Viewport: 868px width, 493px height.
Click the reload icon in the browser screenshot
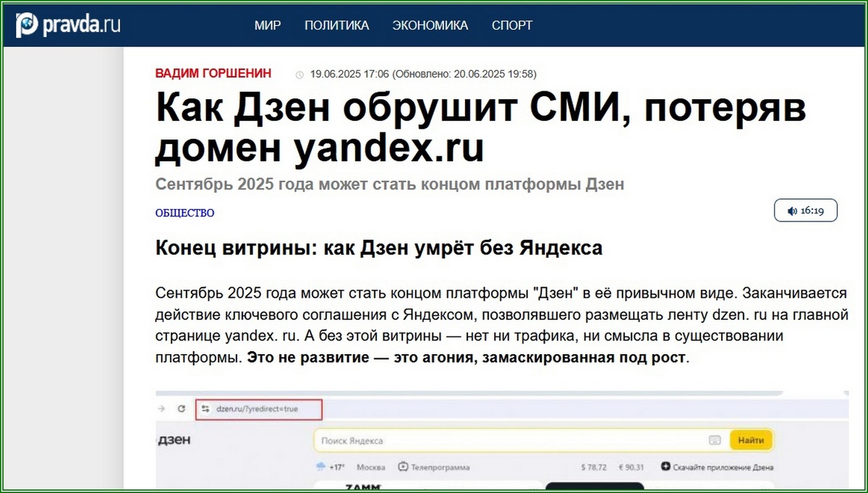pos(182,408)
